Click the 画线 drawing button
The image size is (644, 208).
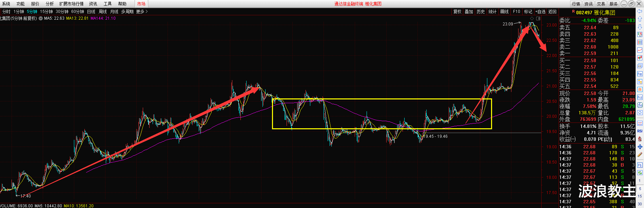pos(504,12)
